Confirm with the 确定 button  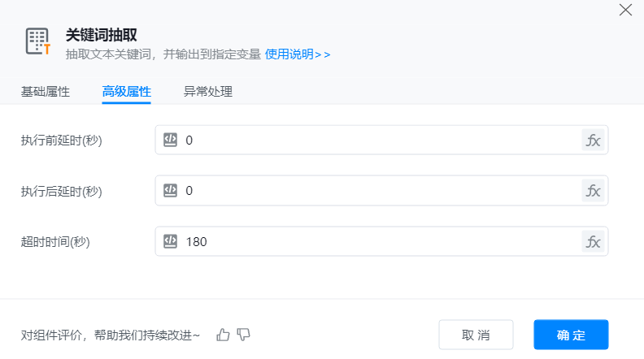pyautogui.click(x=571, y=335)
